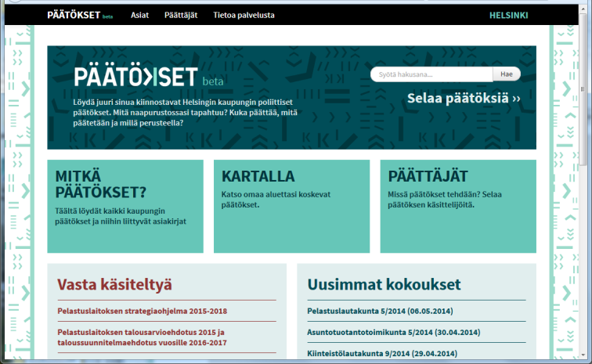Click the PÄÄTÖKSET beta logo in navbar
592x364 pixels.
click(80, 15)
